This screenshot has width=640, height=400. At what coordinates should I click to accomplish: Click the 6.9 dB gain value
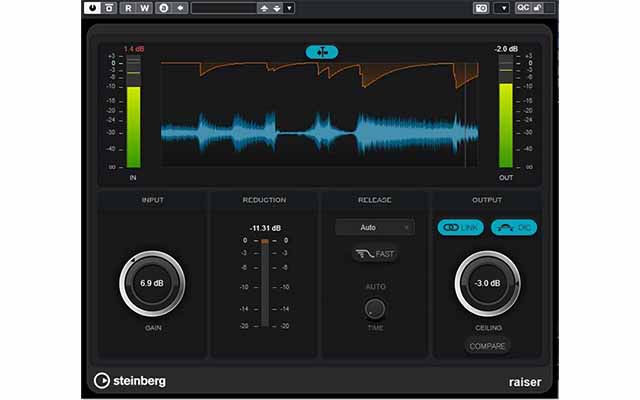pyautogui.click(x=152, y=283)
